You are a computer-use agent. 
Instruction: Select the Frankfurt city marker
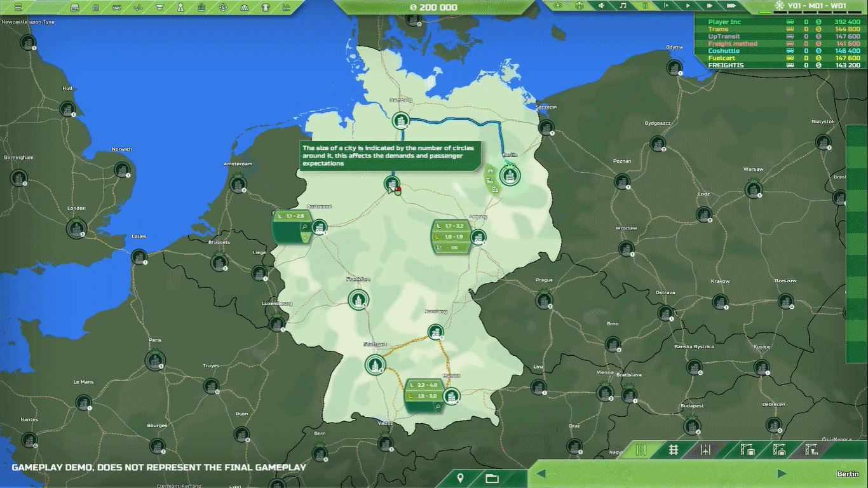point(358,299)
